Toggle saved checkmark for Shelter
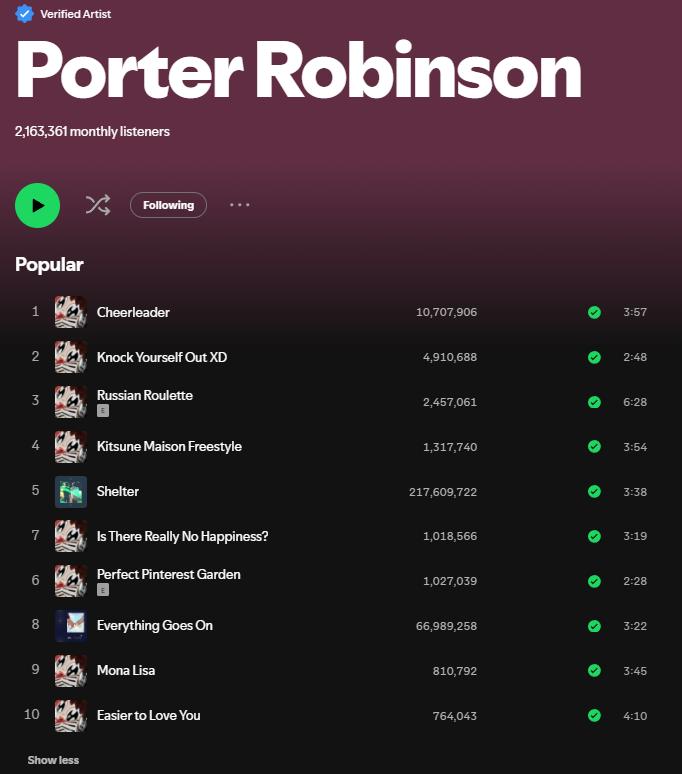The height and width of the screenshot is (774, 682). 594,491
